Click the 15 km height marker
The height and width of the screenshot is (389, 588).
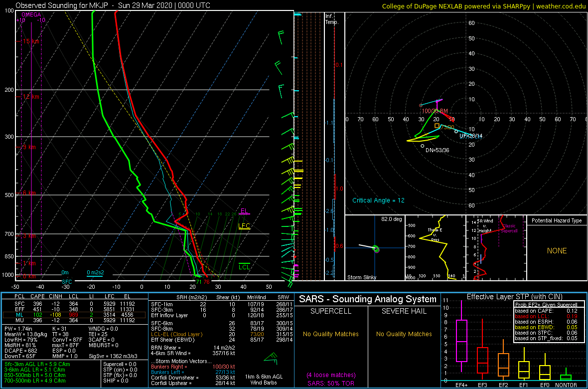tap(30, 41)
